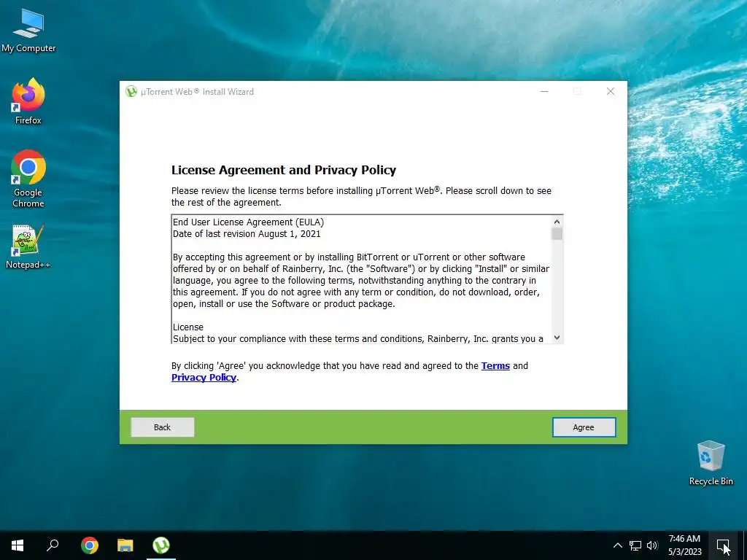Click uTorrent logo in wizard title bar

click(x=131, y=91)
